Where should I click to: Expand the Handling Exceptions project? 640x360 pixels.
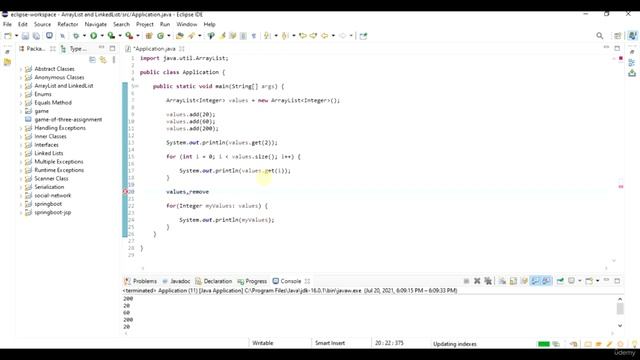tap(21, 128)
